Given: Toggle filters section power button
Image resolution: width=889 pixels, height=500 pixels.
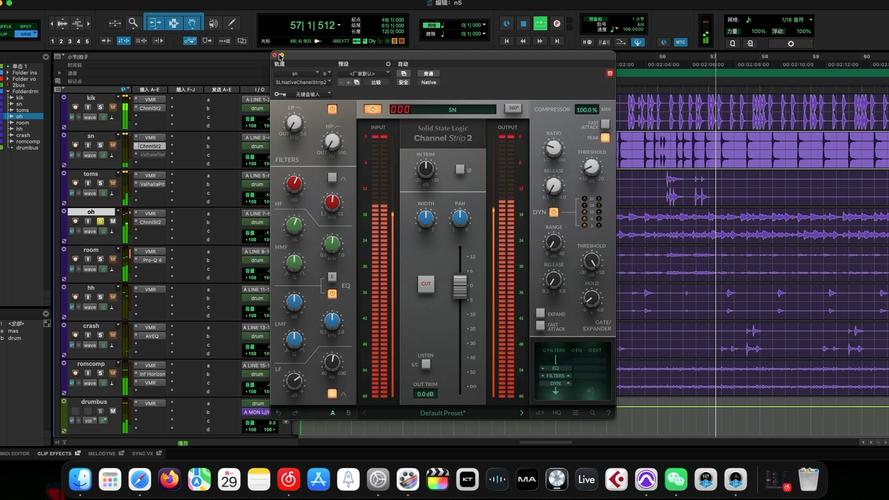Looking at the screenshot, I should (332, 109).
